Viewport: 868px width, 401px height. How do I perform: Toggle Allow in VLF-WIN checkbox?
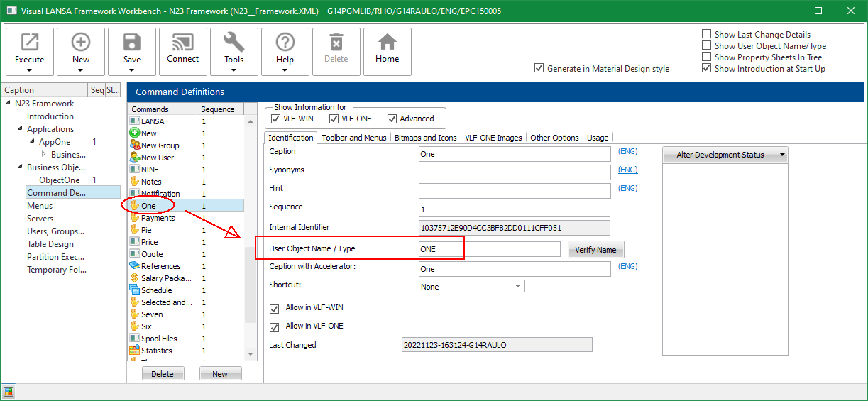click(x=275, y=309)
